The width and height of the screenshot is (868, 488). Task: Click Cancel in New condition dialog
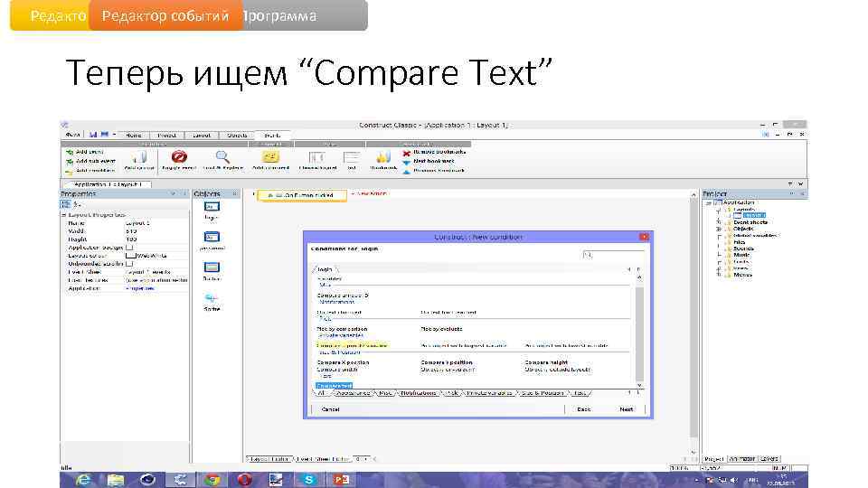tap(331, 409)
